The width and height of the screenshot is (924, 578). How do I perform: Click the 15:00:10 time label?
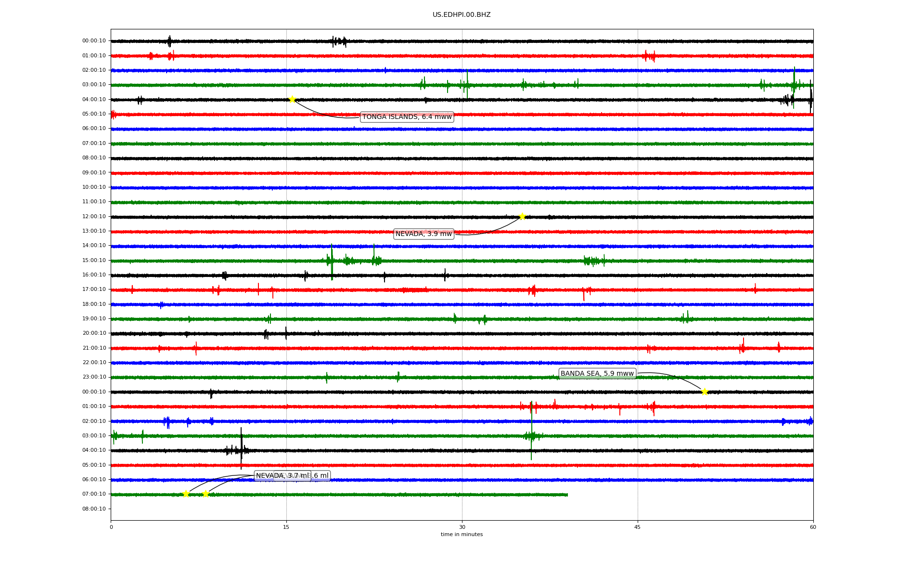coord(94,260)
